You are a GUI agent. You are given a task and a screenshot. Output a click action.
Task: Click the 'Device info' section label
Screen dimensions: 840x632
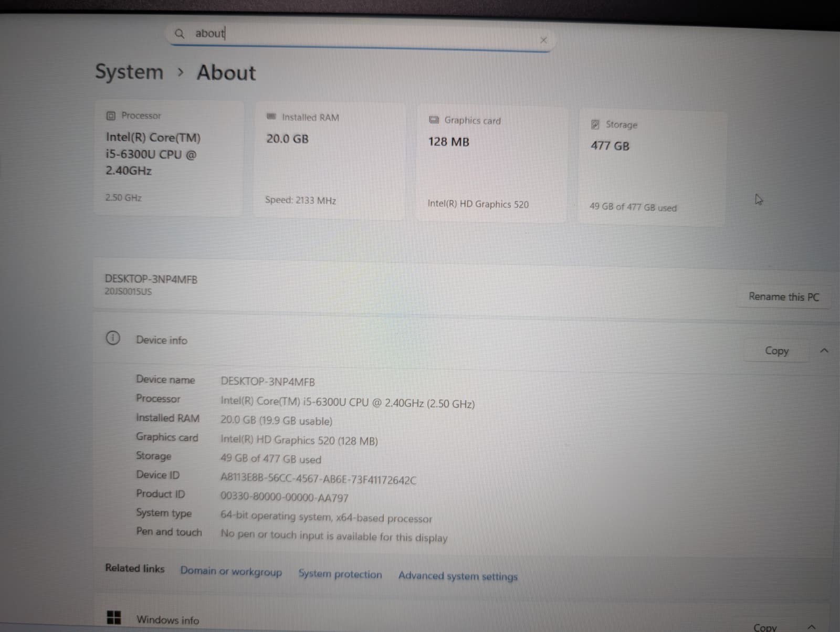pyautogui.click(x=162, y=340)
